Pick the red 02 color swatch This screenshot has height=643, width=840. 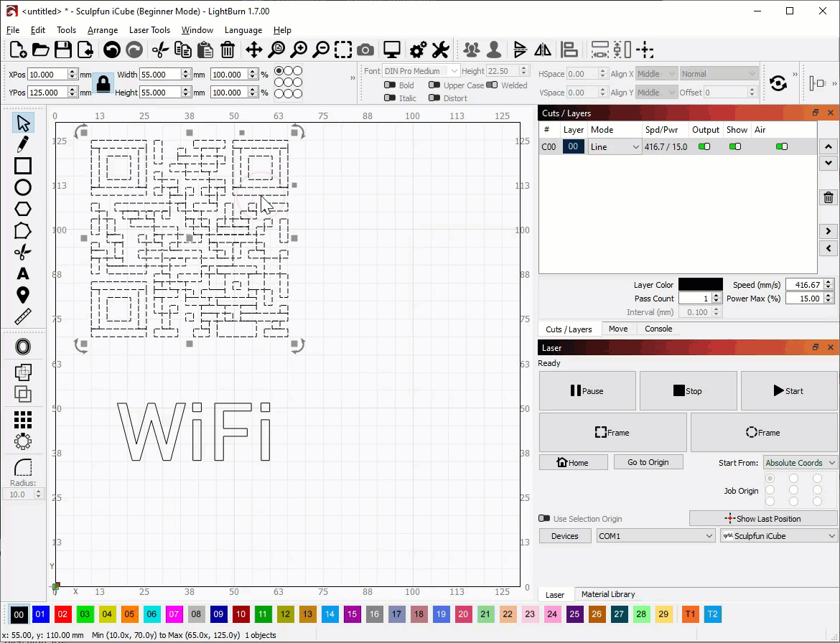(x=63, y=614)
